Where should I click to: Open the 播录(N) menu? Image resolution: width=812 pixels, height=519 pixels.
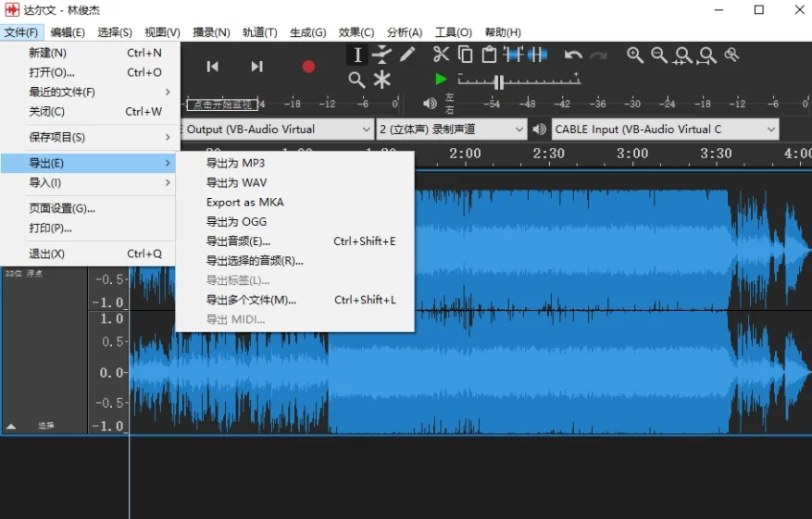(211, 32)
